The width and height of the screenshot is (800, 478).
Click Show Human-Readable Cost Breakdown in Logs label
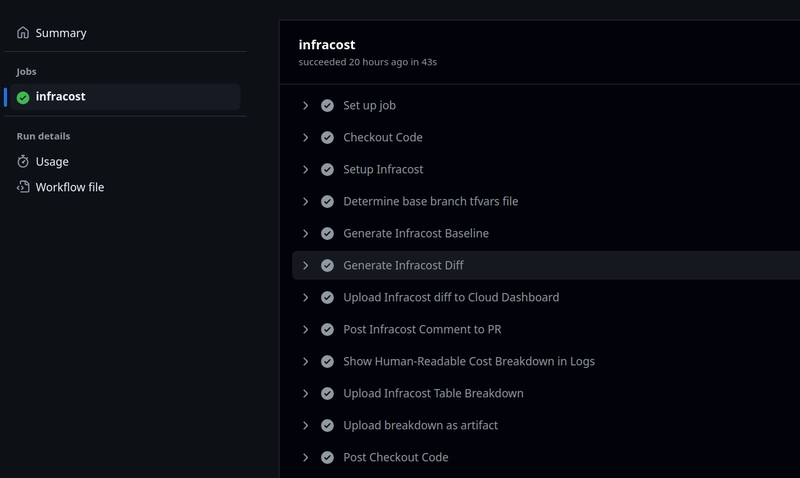[x=469, y=362]
